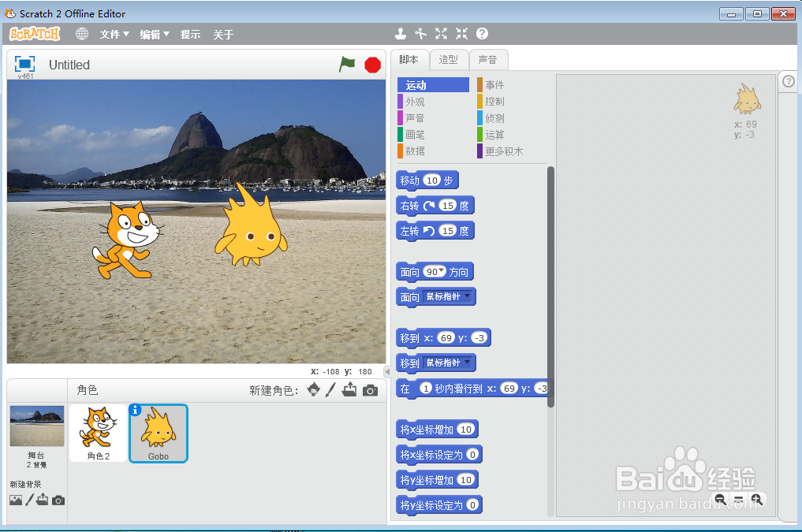Upload backdrop from file icon
The height and width of the screenshot is (532, 802).
(x=43, y=500)
